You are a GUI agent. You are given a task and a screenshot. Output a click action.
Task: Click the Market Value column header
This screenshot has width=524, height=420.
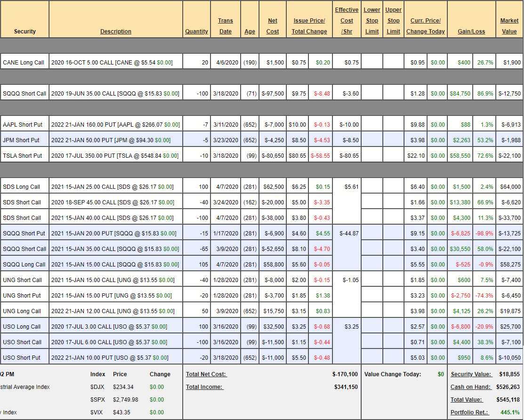(x=509, y=26)
